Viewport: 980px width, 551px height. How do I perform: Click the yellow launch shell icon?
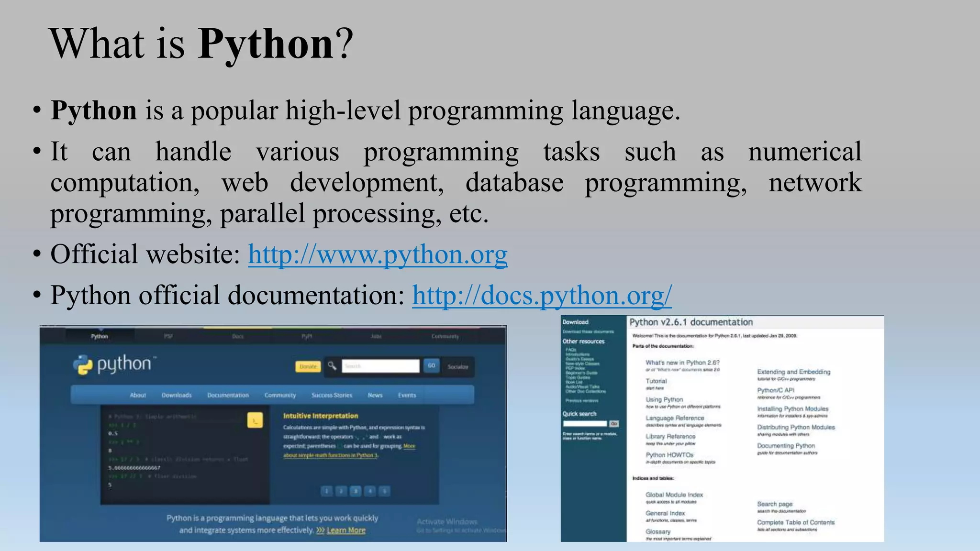point(255,420)
